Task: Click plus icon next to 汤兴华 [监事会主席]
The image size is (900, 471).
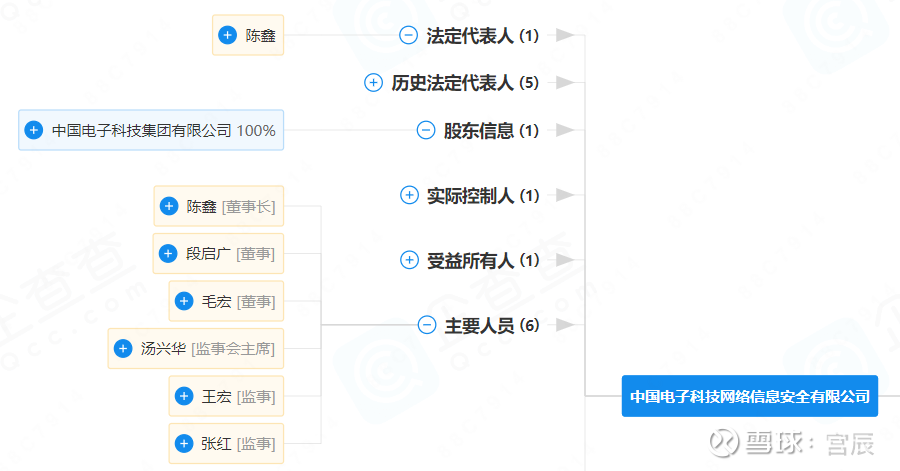Action: 123,348
